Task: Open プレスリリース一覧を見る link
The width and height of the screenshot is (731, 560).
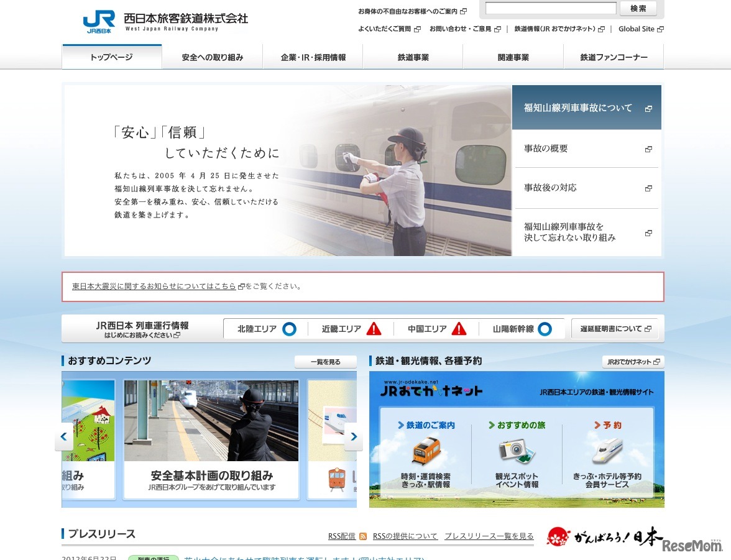Action: [489, 536]
